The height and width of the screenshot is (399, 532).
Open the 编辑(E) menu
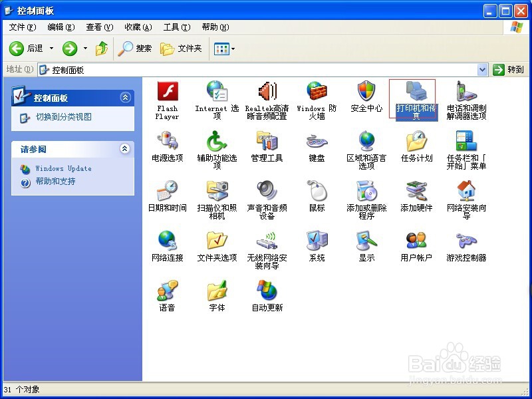(61, 27)
